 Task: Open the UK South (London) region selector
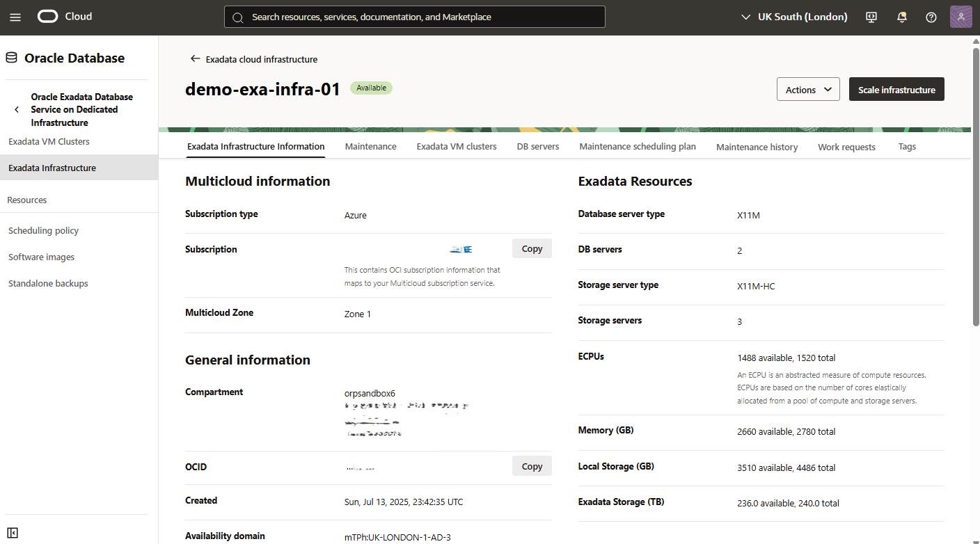coord(793,17)
